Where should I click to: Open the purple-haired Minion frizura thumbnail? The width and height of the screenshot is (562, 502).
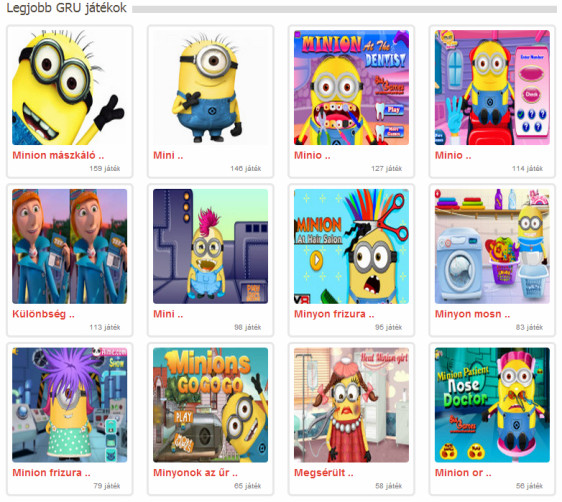point(70,405)
